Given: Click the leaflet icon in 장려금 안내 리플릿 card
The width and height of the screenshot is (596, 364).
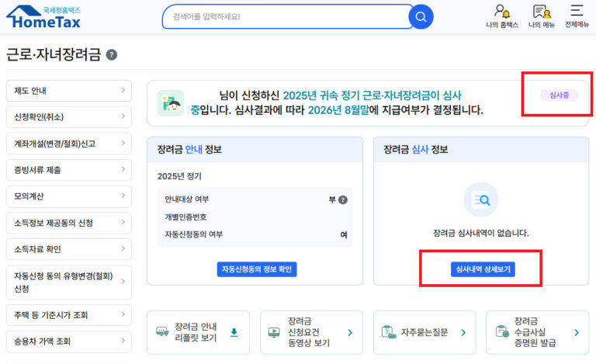Looking at the screenshot, I should pos(162,331).
